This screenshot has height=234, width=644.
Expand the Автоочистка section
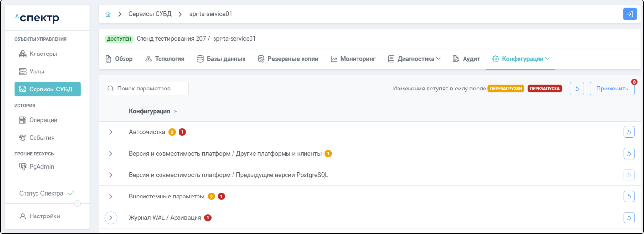111,132
